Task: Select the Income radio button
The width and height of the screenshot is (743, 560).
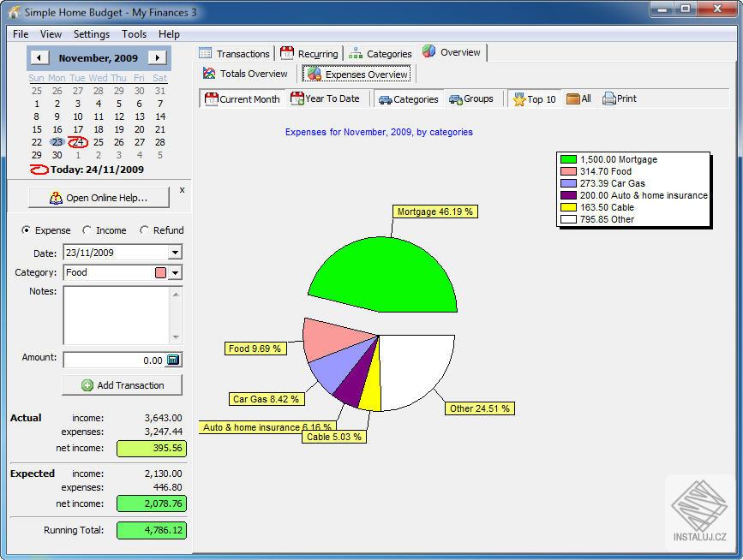Action: click(87, 230)
